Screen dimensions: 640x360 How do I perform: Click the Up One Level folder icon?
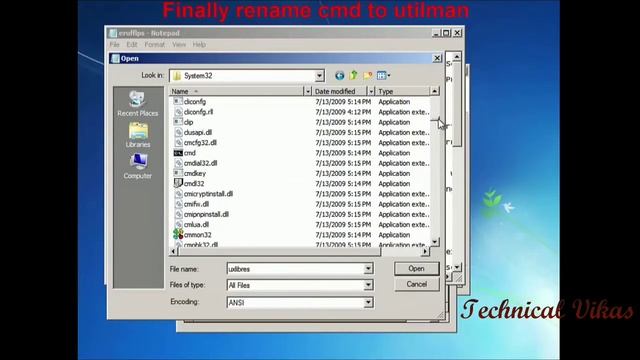tap(353, 76)
